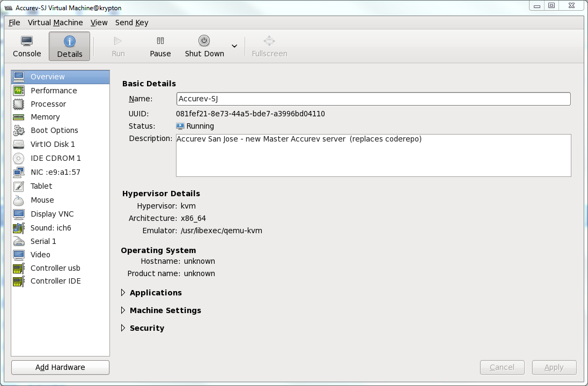Click the Performance label in the sidebar
588x386 pixels.
pyautogui.click(x=54, y=91)
